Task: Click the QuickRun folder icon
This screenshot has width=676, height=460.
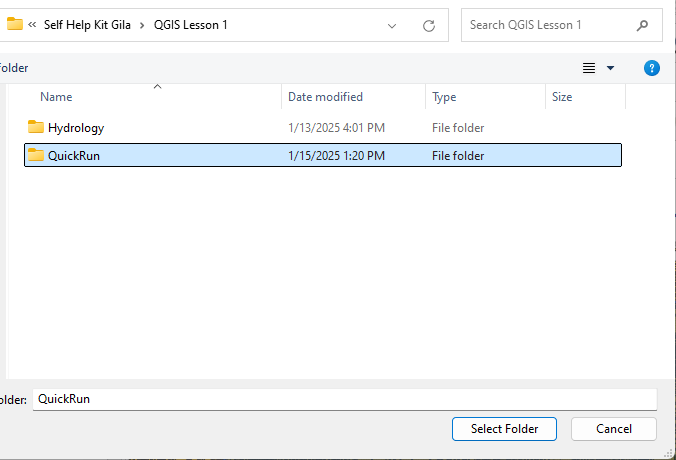Action: 36,155
